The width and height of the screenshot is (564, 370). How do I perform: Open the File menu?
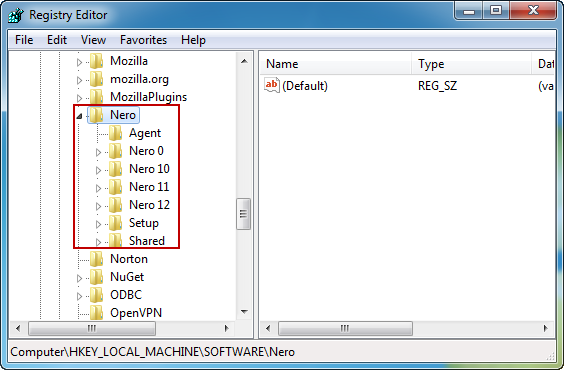tap(24, 40)
